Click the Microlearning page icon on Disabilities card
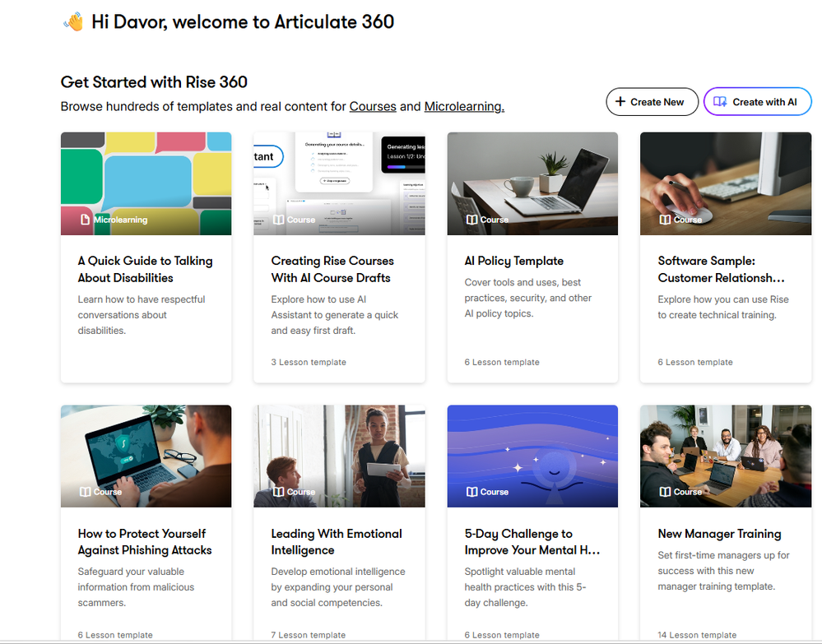Viewport: 822px width, 644px height. (85, 220)
